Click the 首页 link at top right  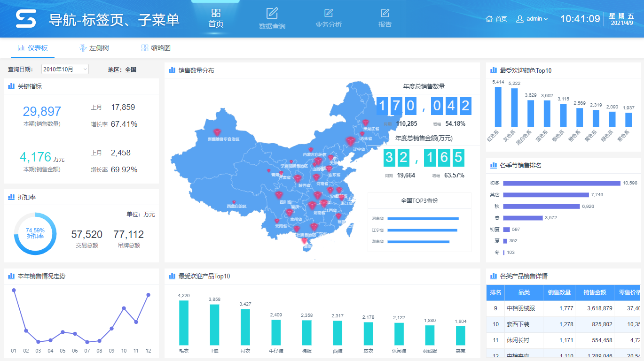point(501,19)
